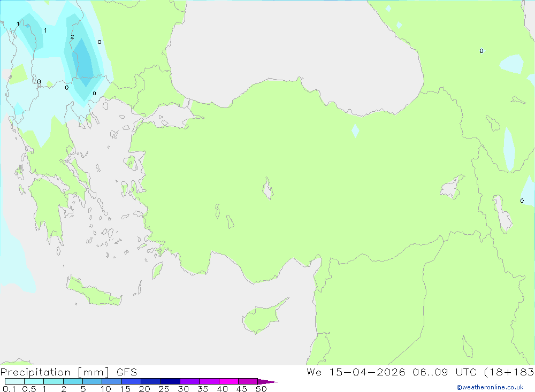
Task: Click the legend scale label '50'
Action: [x=261, y=389]
